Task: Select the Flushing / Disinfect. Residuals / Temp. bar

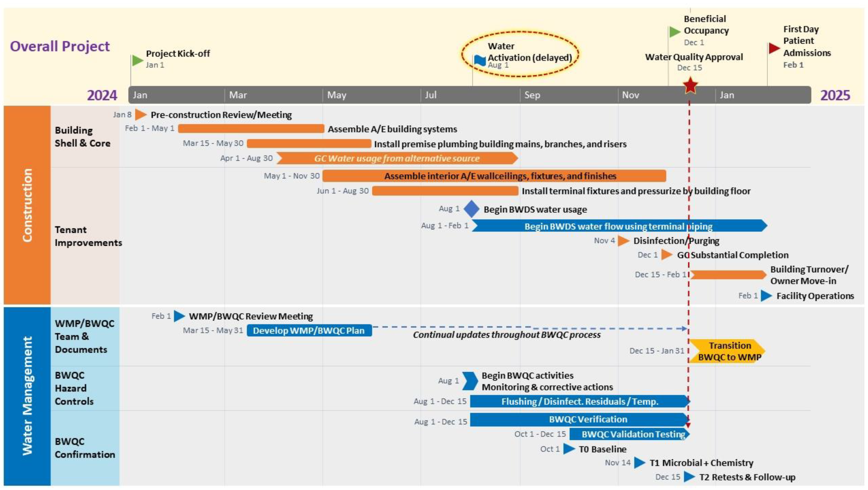Action: coord(579,401)
